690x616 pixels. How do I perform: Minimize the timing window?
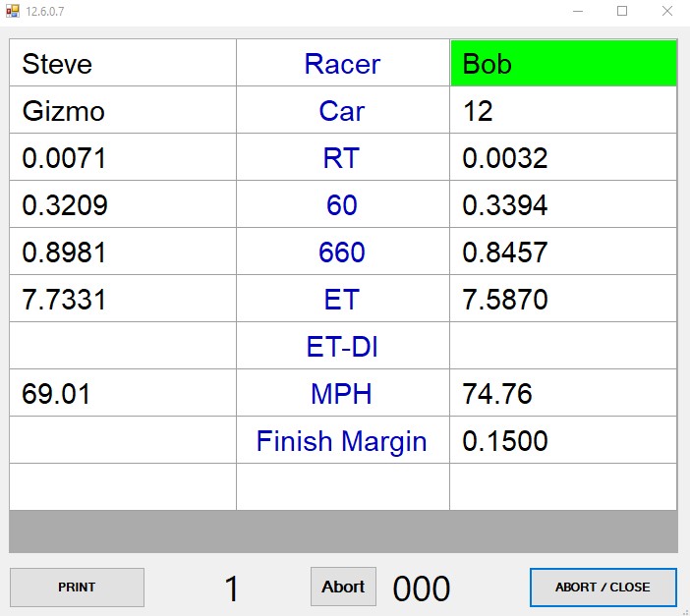[x=578, y=11]
